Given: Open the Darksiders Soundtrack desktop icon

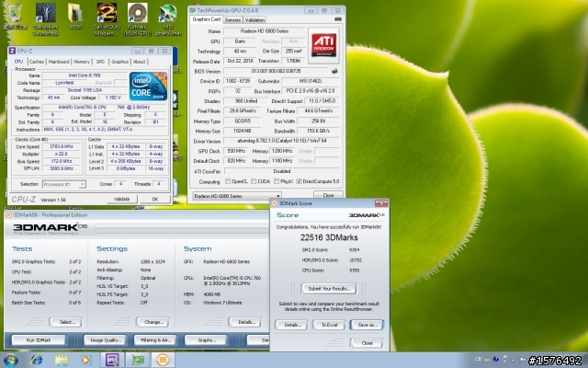Looking at the screenshot, I should (x=46, y=18).
